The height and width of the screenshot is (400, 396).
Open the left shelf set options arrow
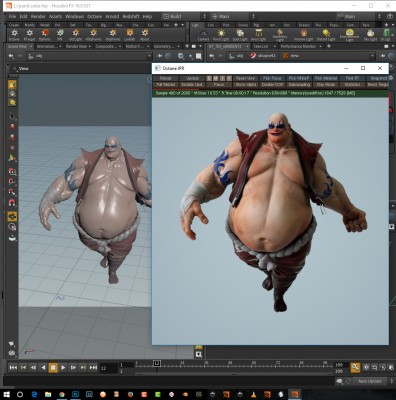[182, 25]
